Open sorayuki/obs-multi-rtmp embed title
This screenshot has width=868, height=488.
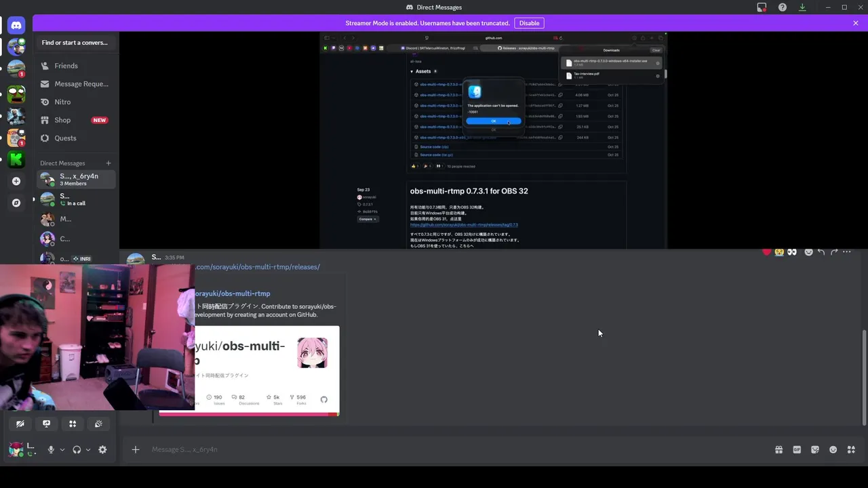coord(233,293)
